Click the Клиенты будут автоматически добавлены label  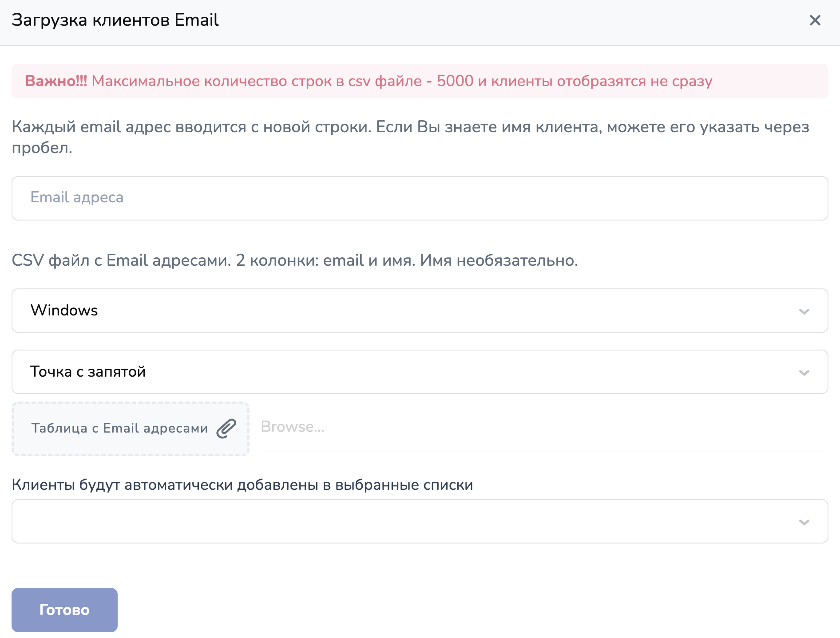[242, 485]
